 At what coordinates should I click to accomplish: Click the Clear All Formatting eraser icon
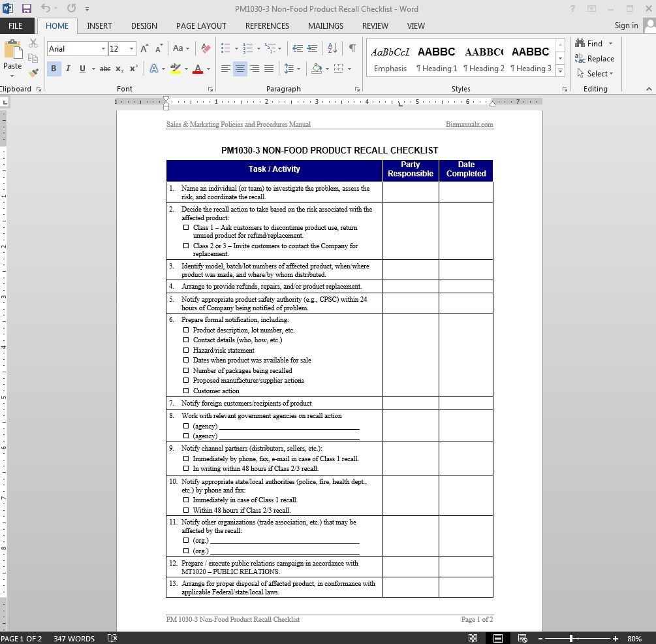[x=206, y=48]
